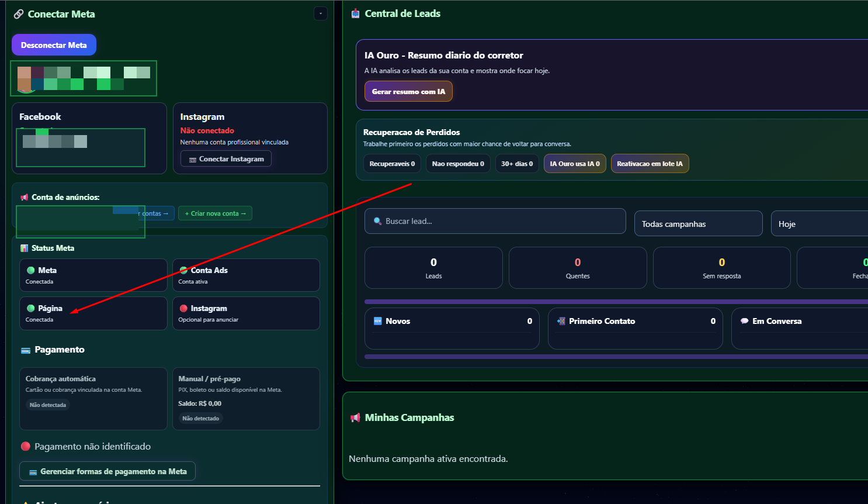Click the red dot beside Pagamento não identificado
Viewport: 868px width, 504px height.
click(26, 446)
